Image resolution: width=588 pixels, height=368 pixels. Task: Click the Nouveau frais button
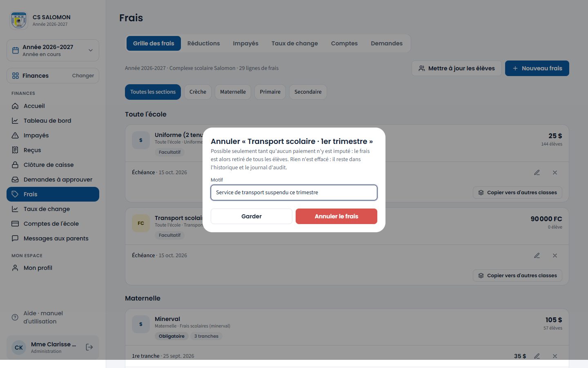click(537, 68)
